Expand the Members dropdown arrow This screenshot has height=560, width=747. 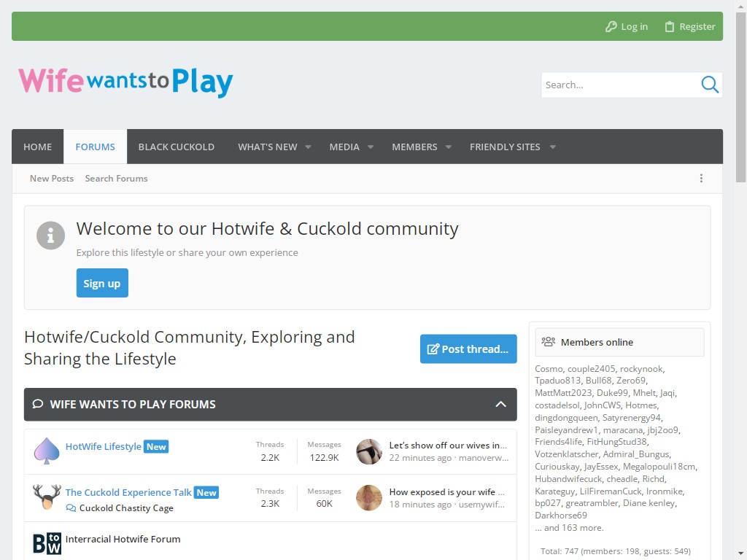coord(449,147)
